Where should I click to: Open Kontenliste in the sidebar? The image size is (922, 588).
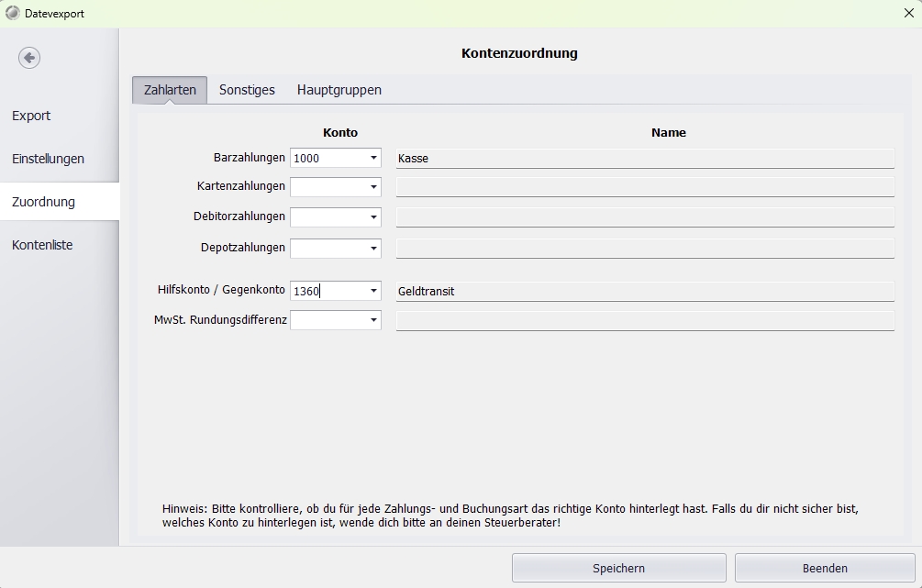coord(42,245)
